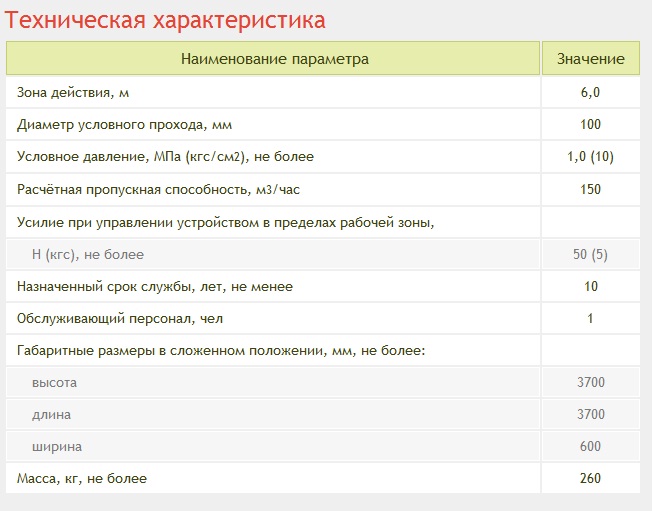The height and width of the screenshot is (511, 654).
Task: Click the value '6,0'
Action: (590, 92)
